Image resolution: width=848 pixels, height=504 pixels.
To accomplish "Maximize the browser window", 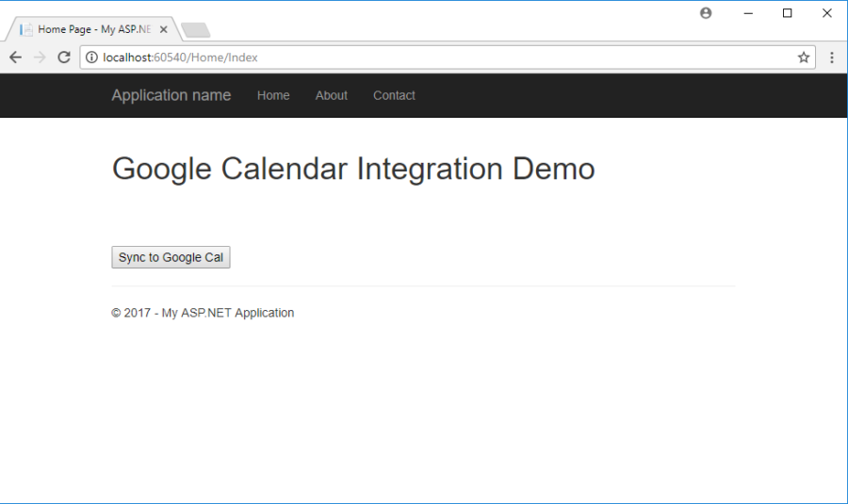I will tap(788, 13).
